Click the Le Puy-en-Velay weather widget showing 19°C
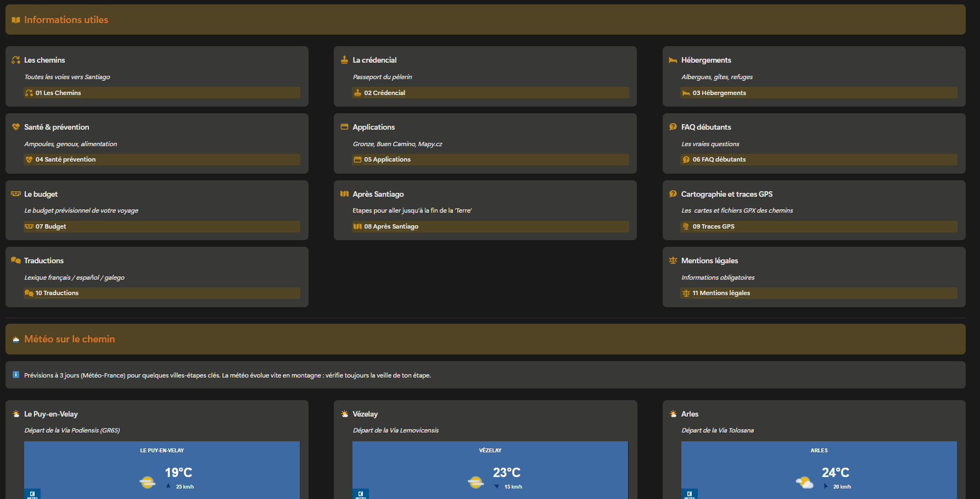 pyautogui.click(x=162, y=470)
